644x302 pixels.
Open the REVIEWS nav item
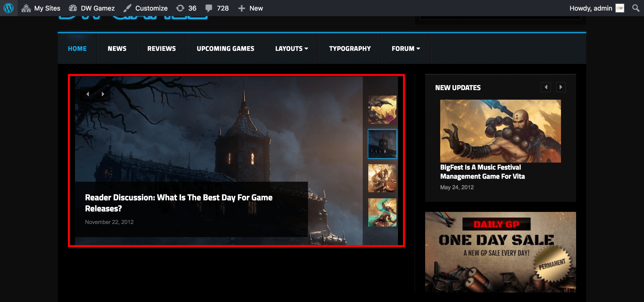162,49
